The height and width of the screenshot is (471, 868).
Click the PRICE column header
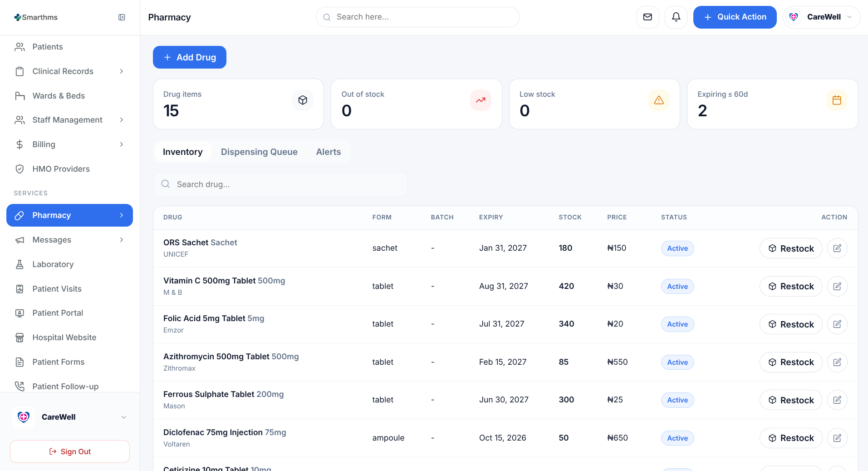click(617, 218)
